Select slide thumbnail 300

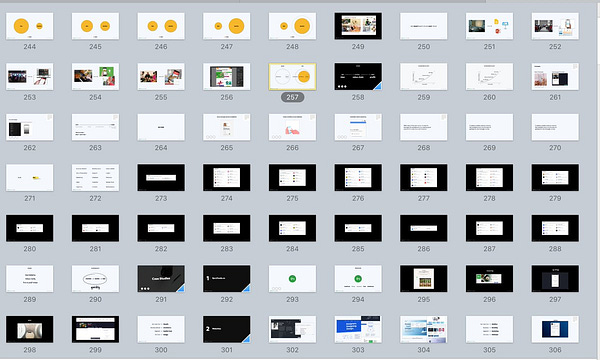(161, 329)
